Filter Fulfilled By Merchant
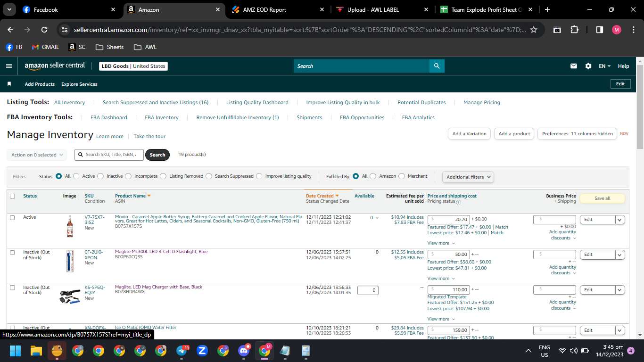This screenshot has width=644, height=362. [x=402, y=176]
